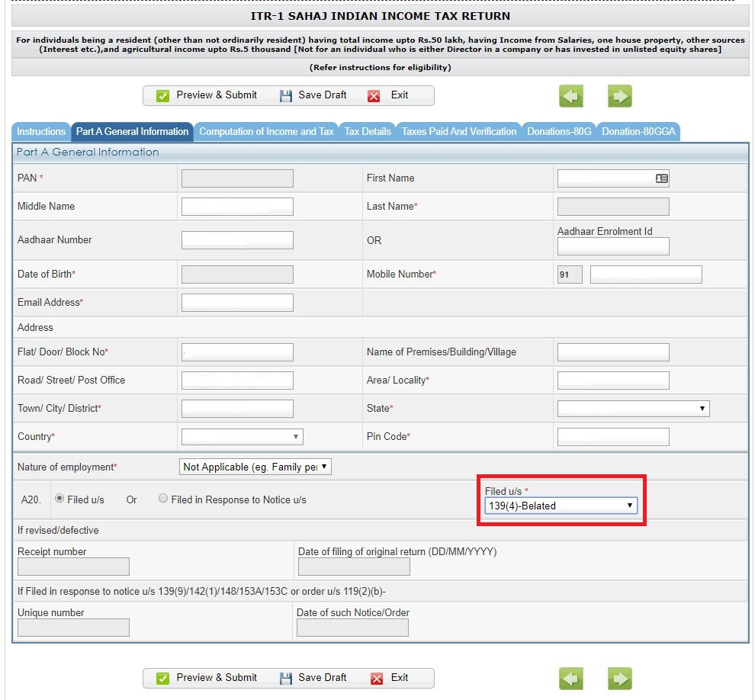The image size is (755, 700).
Task: Select the Filed u/s radio button
Action: coord(60,499)
